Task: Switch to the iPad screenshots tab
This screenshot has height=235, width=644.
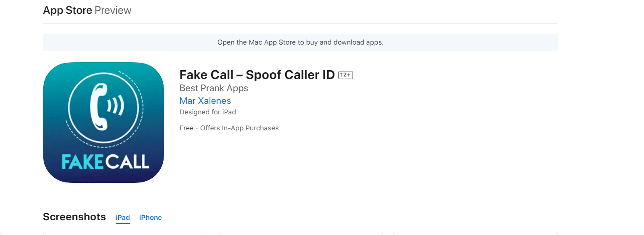Action: click(123, 218)
